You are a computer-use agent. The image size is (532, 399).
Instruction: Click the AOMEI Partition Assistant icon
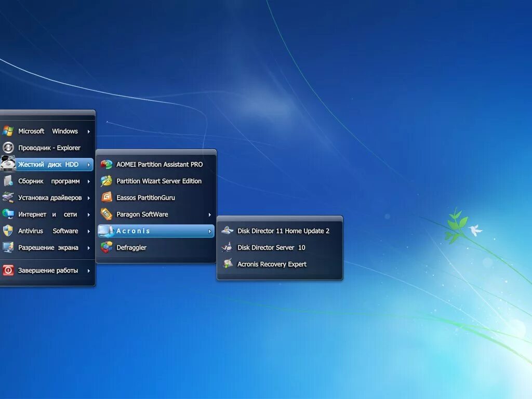tap(107, 165)
